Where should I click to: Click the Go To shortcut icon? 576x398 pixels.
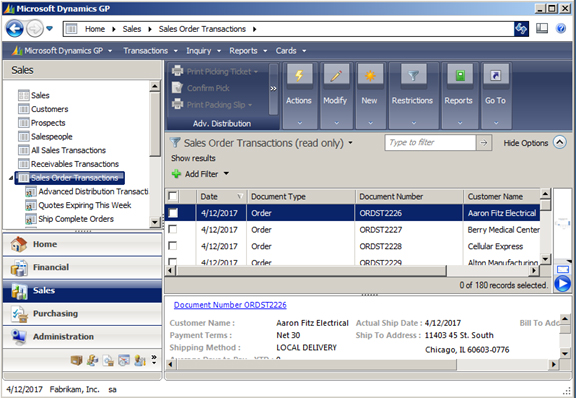pyautogui.click(x=496, y=75)
